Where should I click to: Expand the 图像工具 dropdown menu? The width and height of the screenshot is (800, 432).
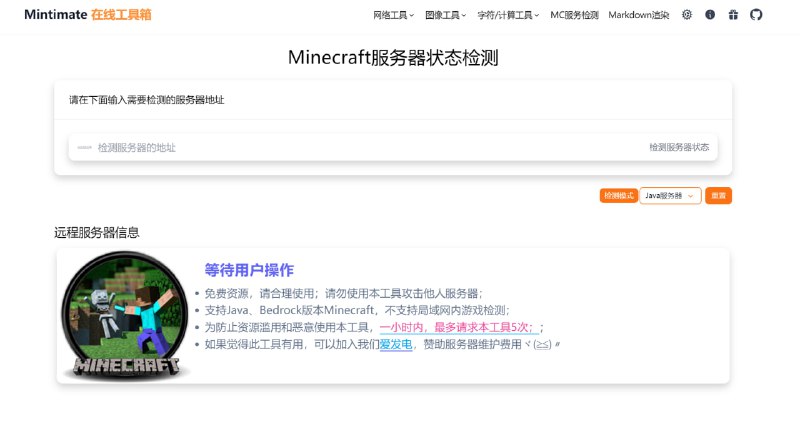click(445, 15)
